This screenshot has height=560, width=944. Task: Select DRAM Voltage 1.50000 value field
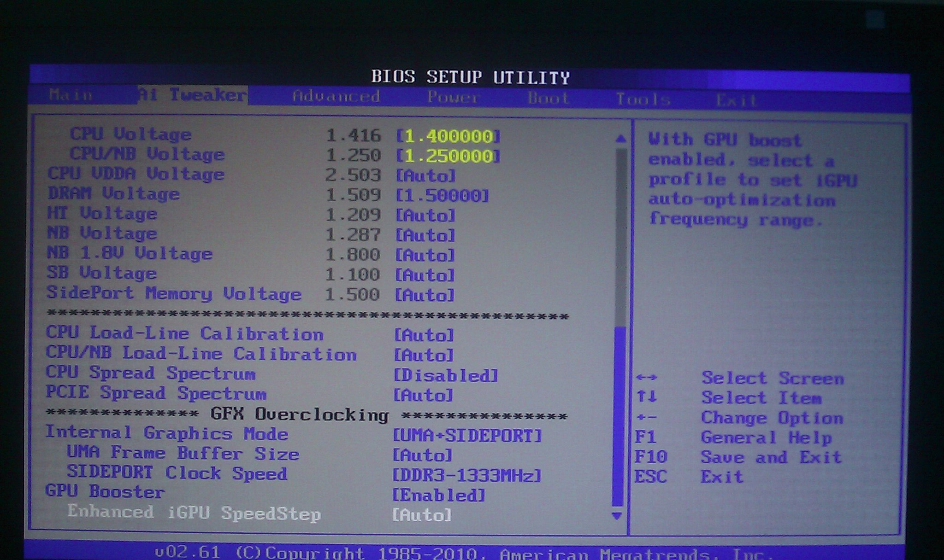442,196
